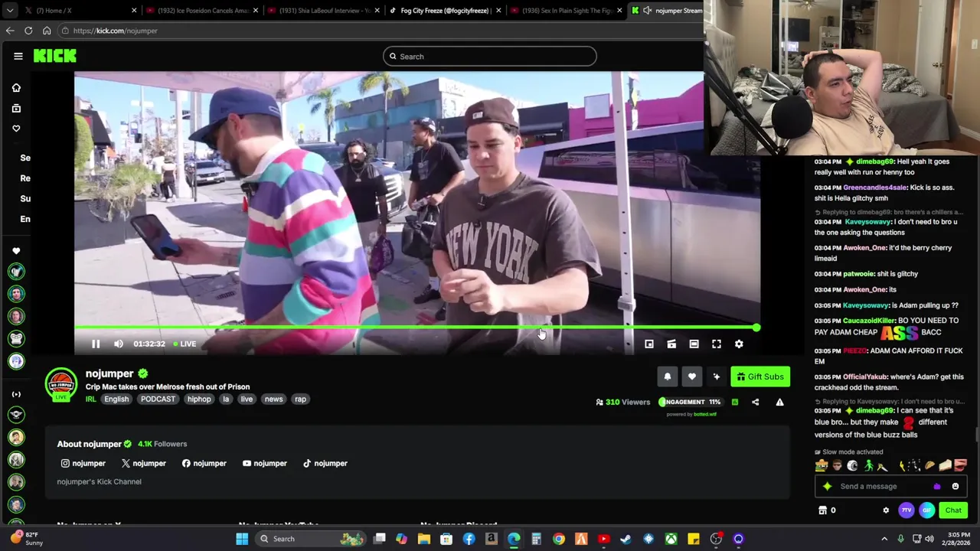The width and height of the screenshot is (980, 551).
Task: Switch to Fog City Freeze tab
Action: [x=444, y=11]
